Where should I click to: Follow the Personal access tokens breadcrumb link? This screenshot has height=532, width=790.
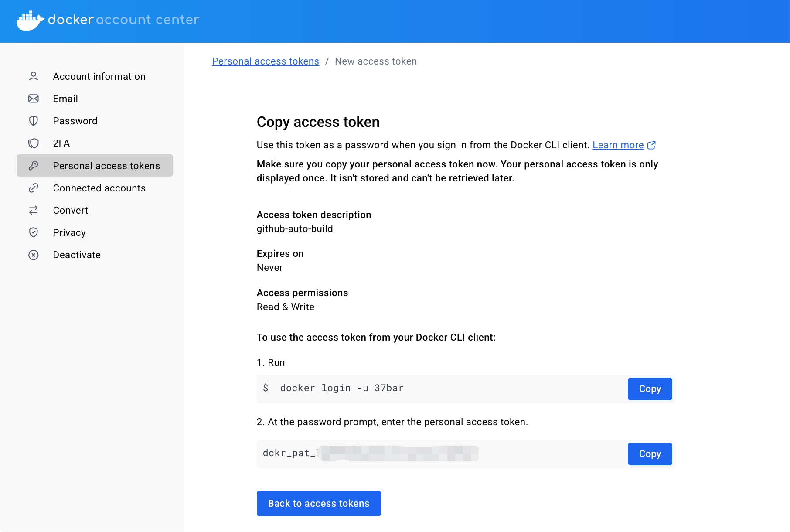click(266, 61)
